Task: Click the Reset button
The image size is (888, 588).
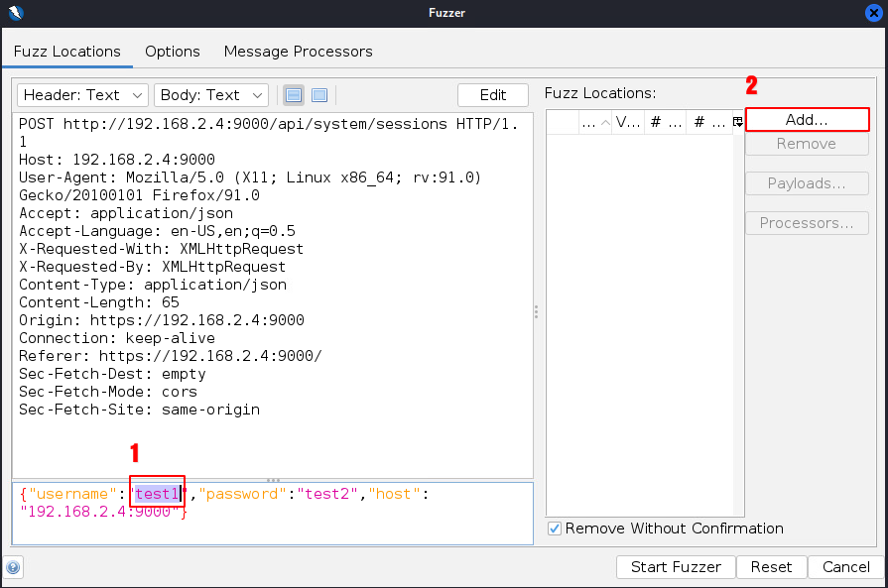Action: coord(771,567)
